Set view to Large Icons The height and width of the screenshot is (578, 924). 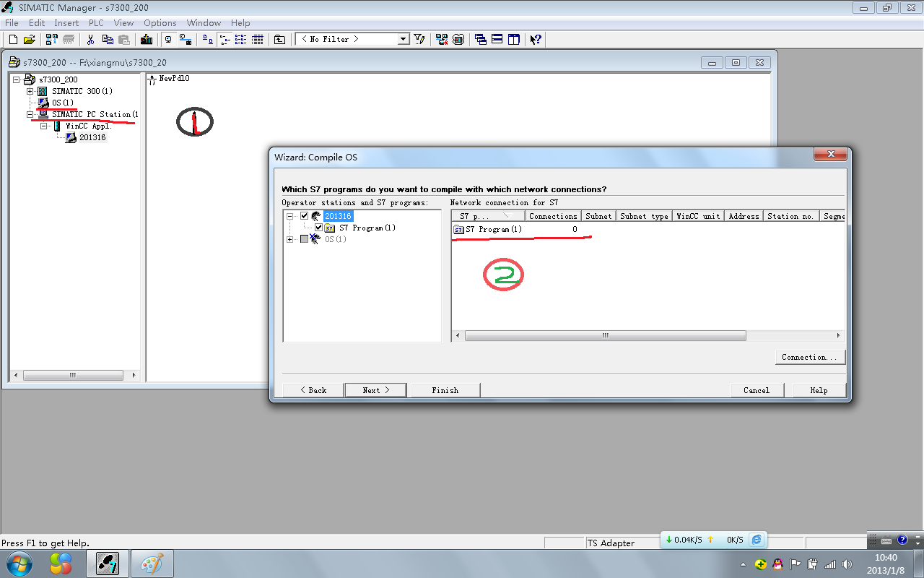point(208,39)
